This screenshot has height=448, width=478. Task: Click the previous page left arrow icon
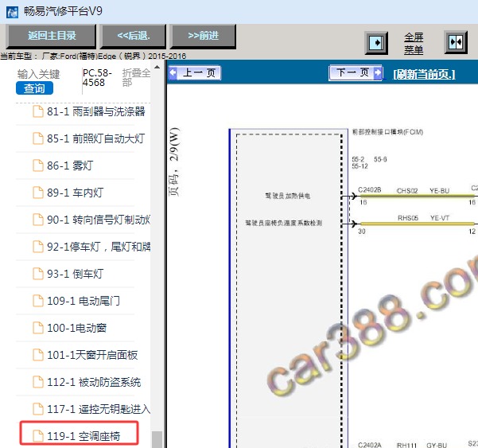(x=173, y=73)
